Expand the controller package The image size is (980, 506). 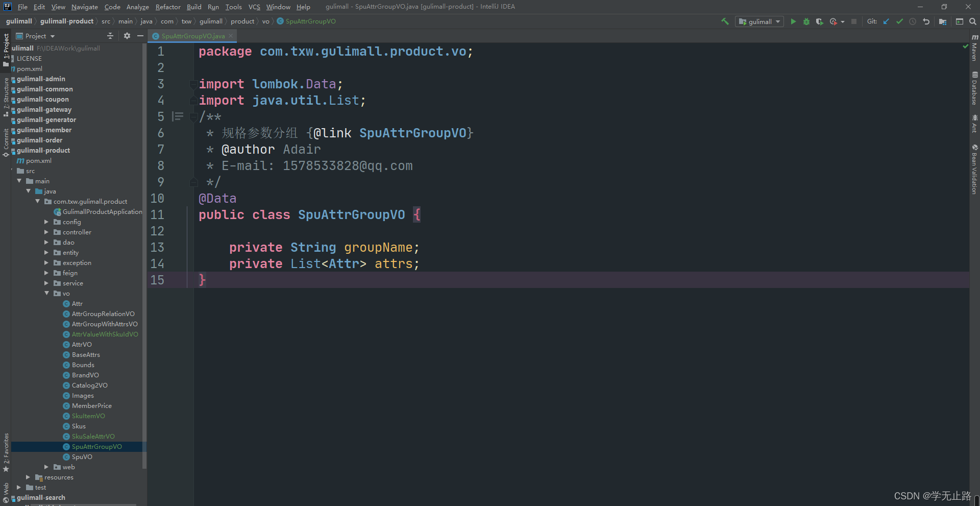[x=46, y=232]
